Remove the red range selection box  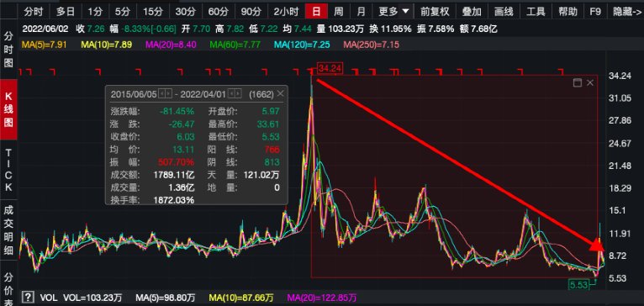(x=590, y=83)
